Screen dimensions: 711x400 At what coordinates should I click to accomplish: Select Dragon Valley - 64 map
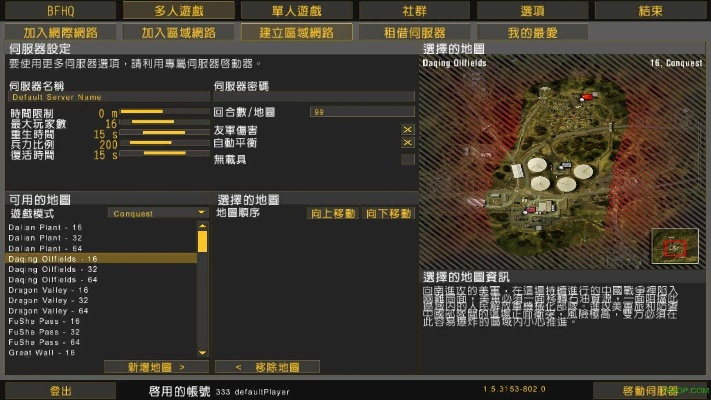pyautogui.click(x=102, y=311)
